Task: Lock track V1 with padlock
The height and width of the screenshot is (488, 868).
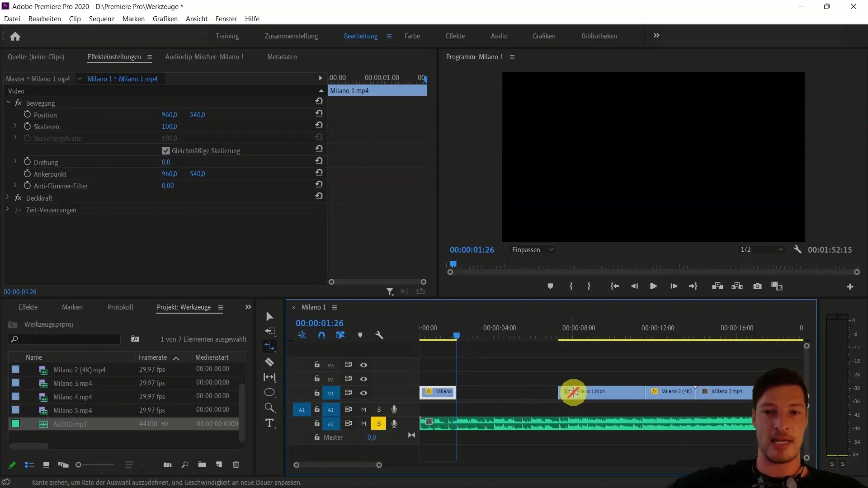Action: (x=317, y=393)
